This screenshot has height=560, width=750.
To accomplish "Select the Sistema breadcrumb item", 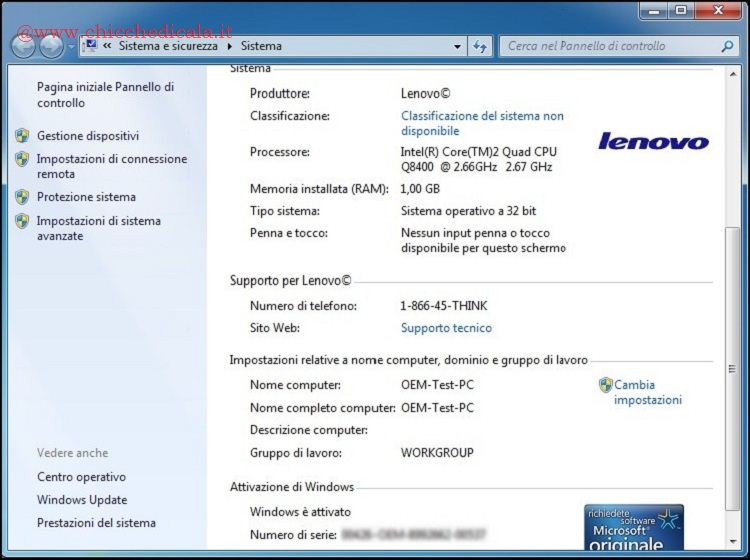I will coord(261,46).
